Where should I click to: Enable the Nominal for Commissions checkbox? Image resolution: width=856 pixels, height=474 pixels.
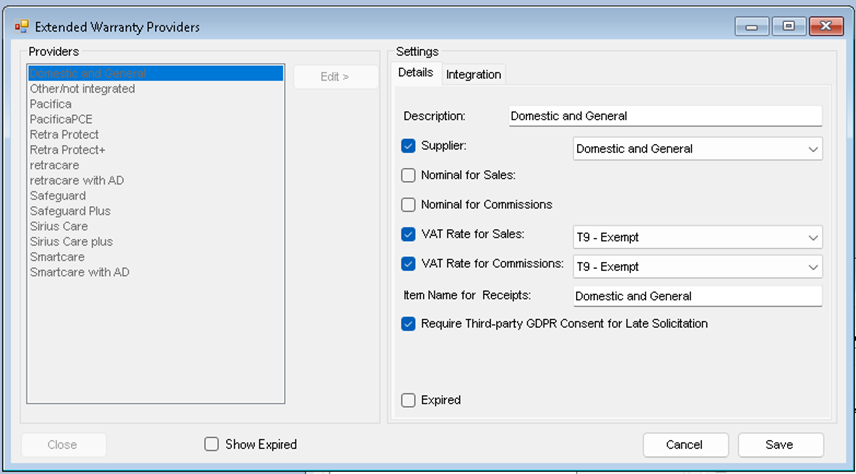(x=408, y=205)
